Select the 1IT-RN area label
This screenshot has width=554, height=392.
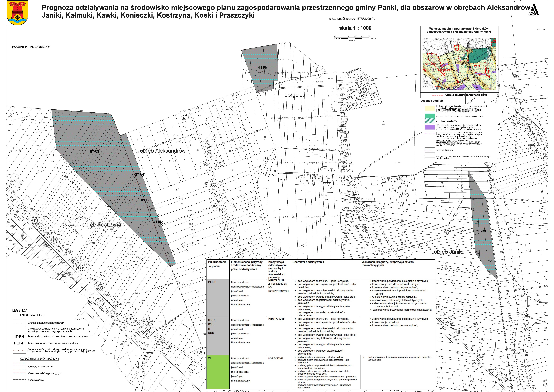coord(94,152)
